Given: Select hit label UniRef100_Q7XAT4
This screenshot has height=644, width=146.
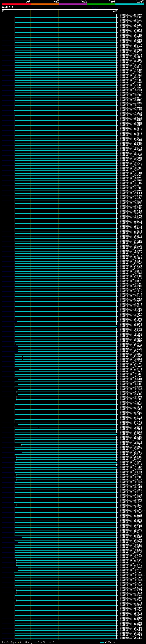Looking at the screenshot, I should (x=131, y=369).
